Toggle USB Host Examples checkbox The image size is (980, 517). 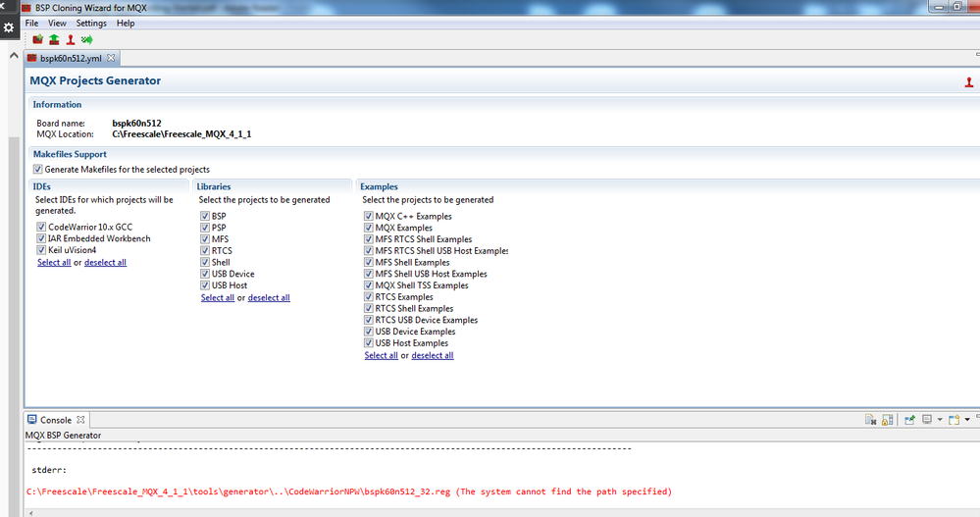point(369,342)
